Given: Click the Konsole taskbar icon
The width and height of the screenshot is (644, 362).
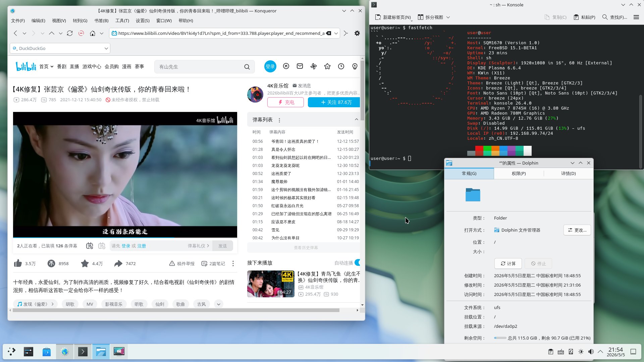Looking at the screenshot, I should [x=83, y=351].
